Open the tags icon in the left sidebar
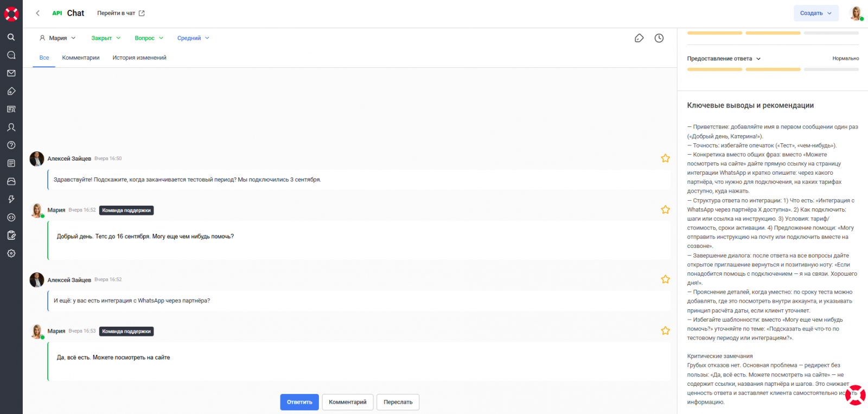Viewport: 868px width, 414px height. point(11,91)
